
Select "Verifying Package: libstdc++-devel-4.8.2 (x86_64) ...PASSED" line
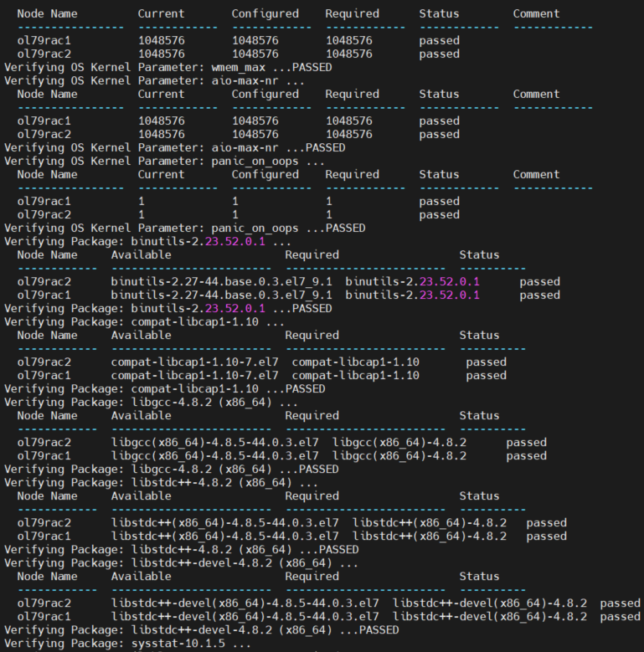pyautogui.click(x=201, y=630)
